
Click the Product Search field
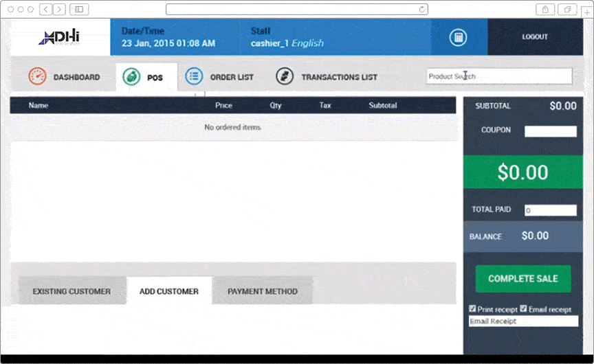click(498, 76)
